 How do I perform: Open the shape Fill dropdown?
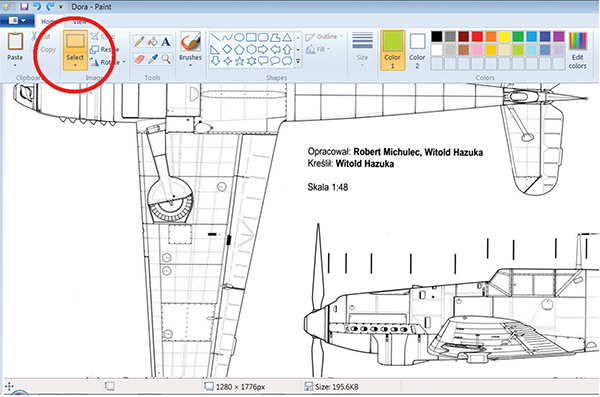(x=318, y=49)
